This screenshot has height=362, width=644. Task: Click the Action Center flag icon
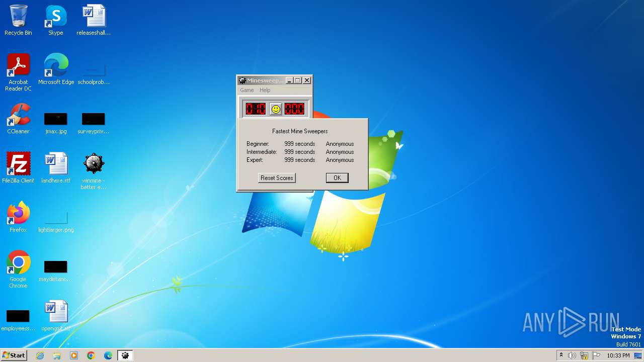coord(596,355)
